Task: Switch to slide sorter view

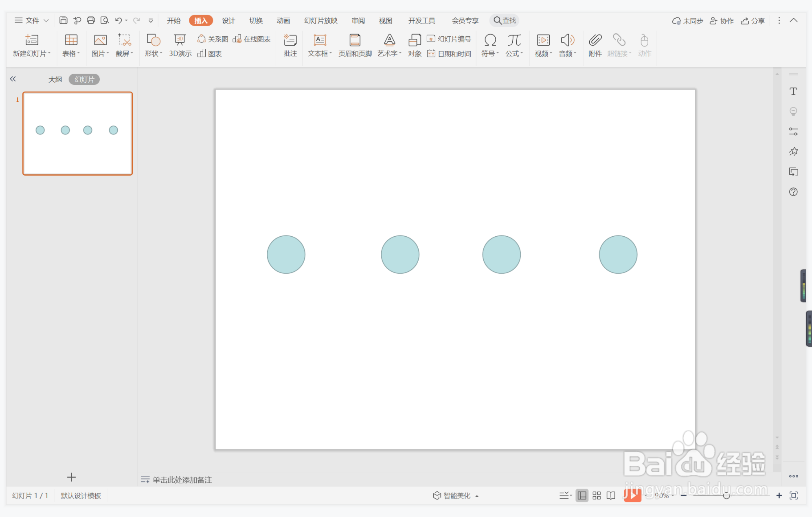Action: point(597,495)
